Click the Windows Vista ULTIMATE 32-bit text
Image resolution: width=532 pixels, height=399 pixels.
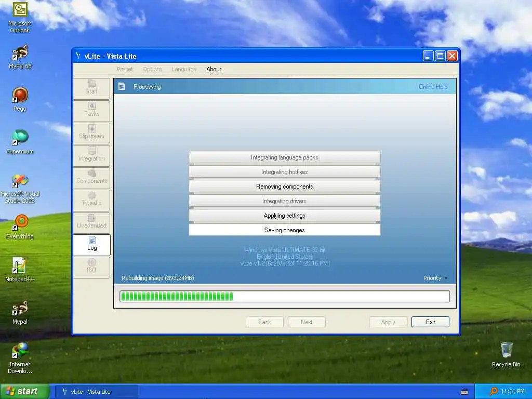point(285,250)
